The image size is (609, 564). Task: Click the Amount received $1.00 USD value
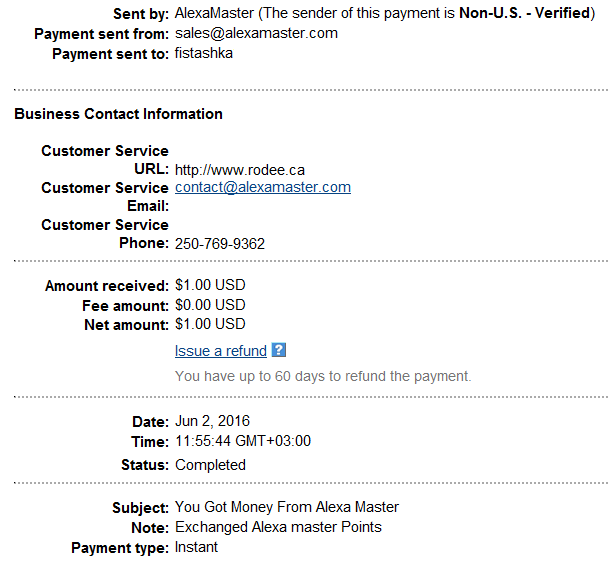click(210, 285)
